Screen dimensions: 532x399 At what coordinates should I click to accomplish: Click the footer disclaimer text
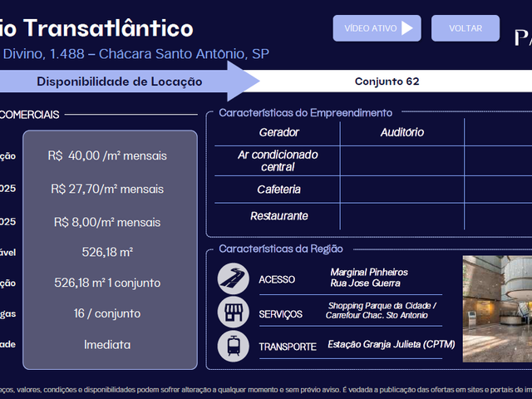click(266, 390)
